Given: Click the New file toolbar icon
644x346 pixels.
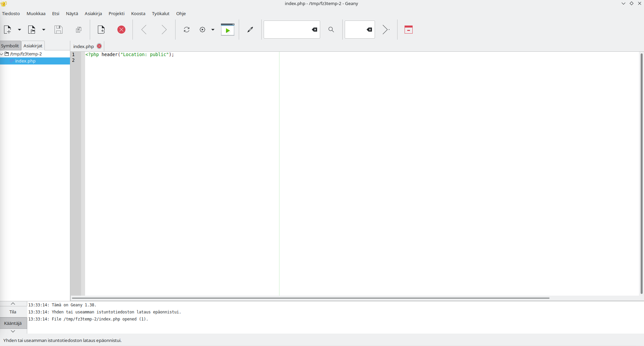Looking at the screenshot, I should point(7,30).
